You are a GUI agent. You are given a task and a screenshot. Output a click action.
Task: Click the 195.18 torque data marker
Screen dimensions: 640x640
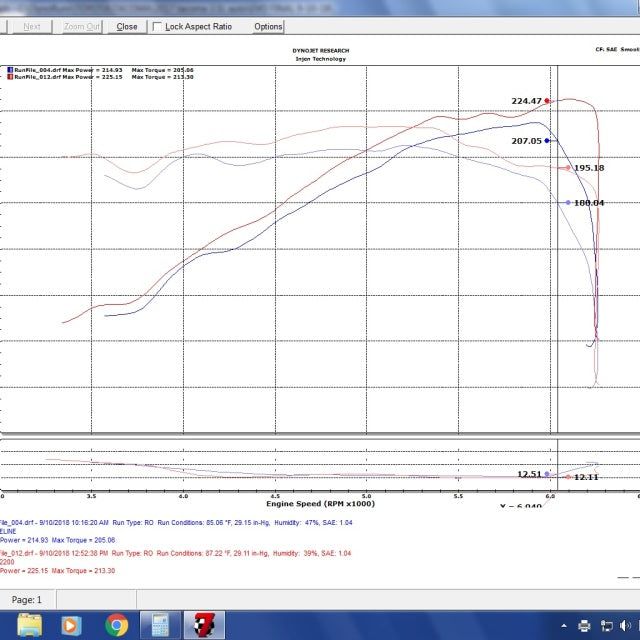point(568,168)
